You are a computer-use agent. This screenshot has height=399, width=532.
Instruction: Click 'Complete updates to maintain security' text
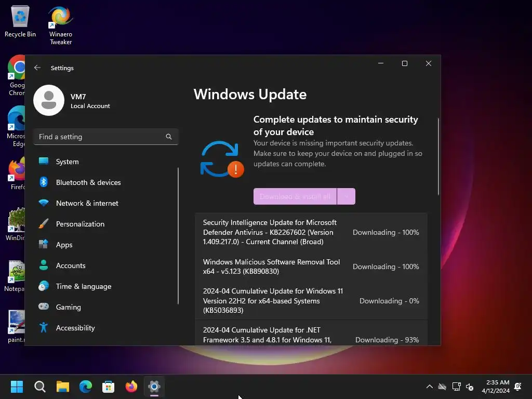tap(336, 126)
